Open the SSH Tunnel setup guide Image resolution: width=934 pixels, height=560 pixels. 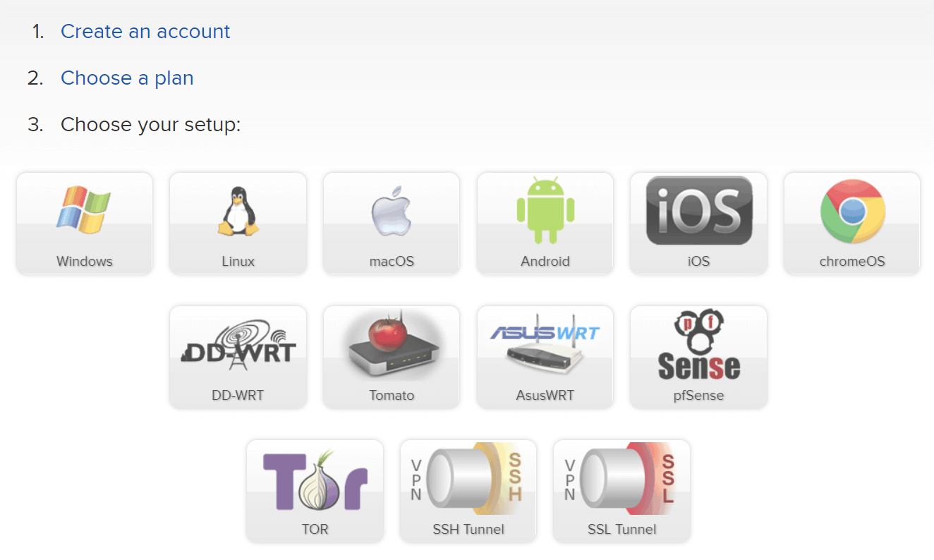(468, 492)
